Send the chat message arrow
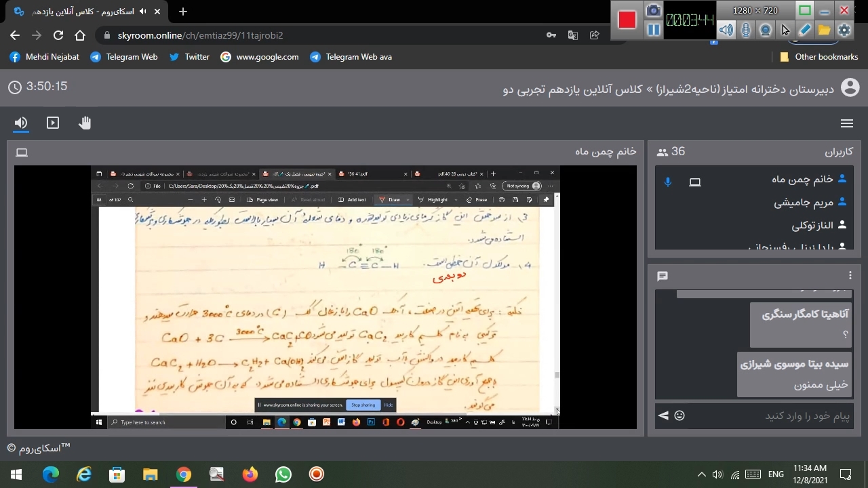The image size is (868, 488). coord(663,415)
